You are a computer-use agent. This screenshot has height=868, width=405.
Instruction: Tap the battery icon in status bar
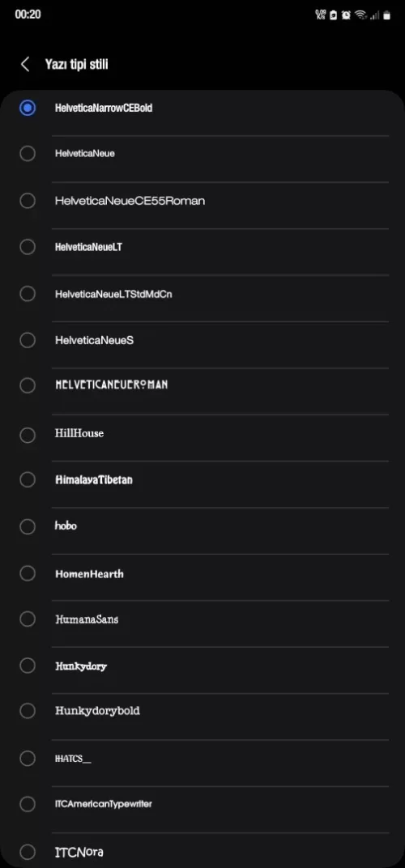pyautogui.click(x=386, y=15)
